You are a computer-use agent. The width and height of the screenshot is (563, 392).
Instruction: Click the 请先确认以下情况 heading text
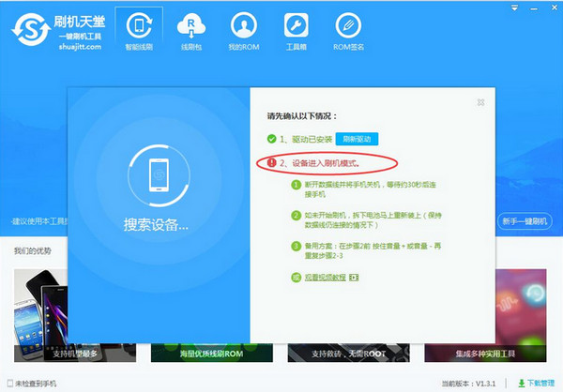pos(302,116)
